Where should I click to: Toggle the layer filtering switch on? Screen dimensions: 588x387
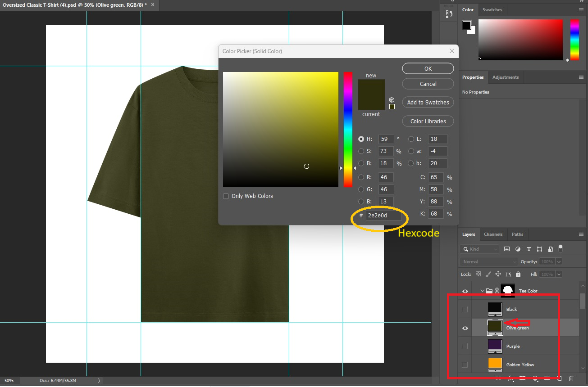[x=561, y=248]
